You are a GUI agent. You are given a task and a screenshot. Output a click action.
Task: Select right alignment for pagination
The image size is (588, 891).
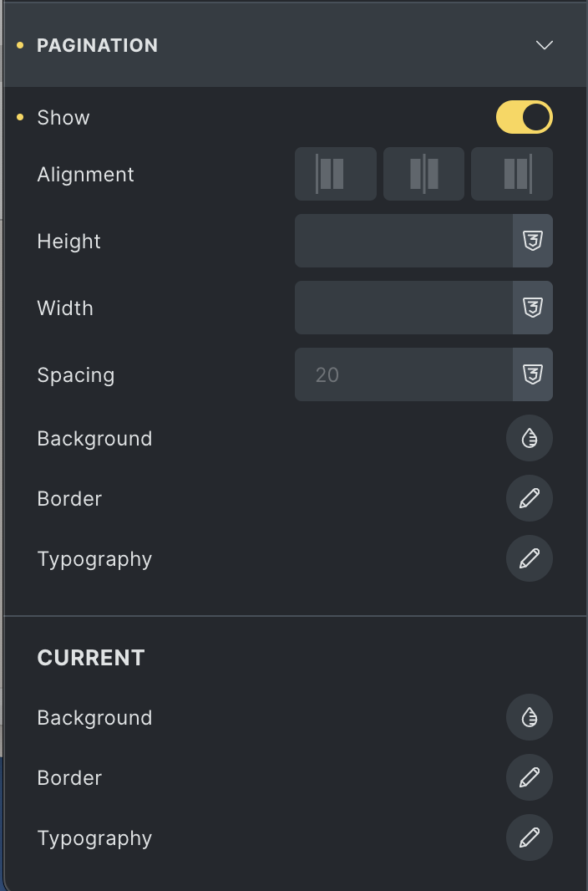click(x=512, y=174)
